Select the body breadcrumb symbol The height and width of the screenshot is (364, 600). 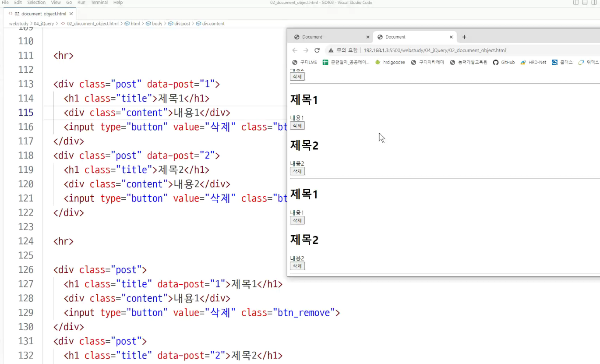pos(154,24)
